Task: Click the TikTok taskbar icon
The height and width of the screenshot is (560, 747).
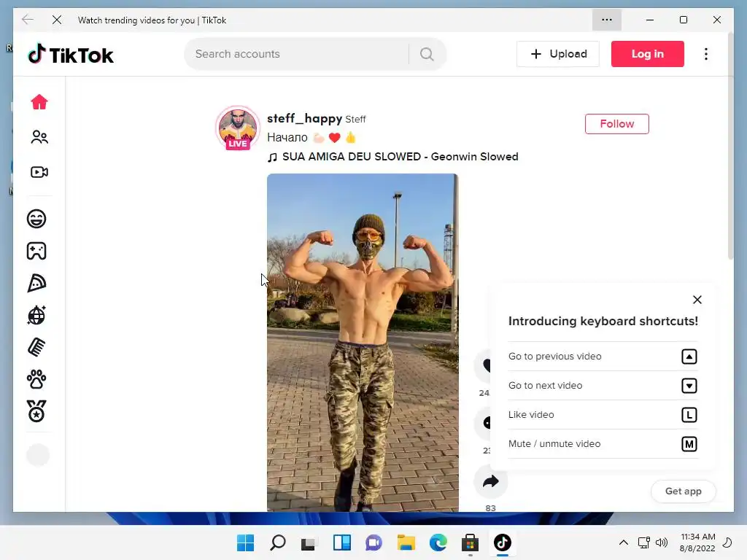Action: 502,542
